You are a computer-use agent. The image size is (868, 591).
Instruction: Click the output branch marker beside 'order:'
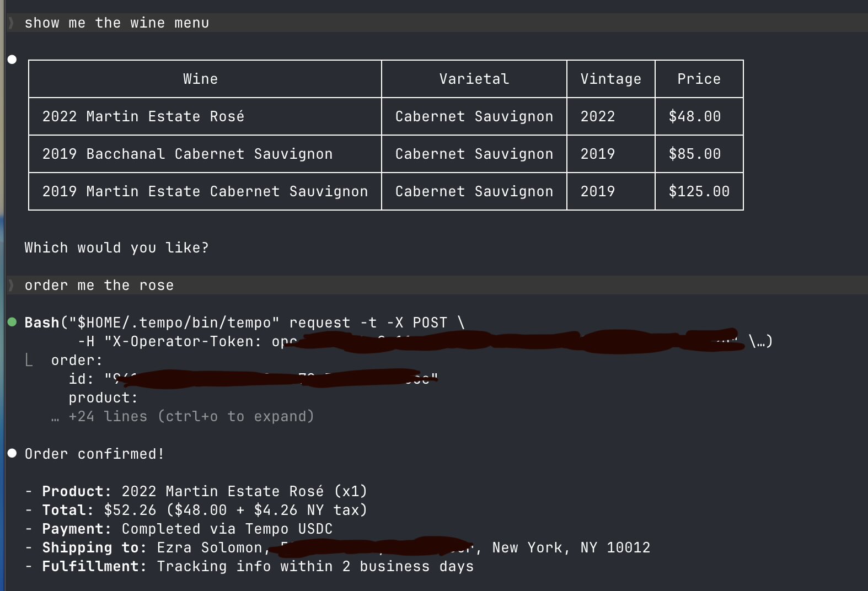pos(29,361)
